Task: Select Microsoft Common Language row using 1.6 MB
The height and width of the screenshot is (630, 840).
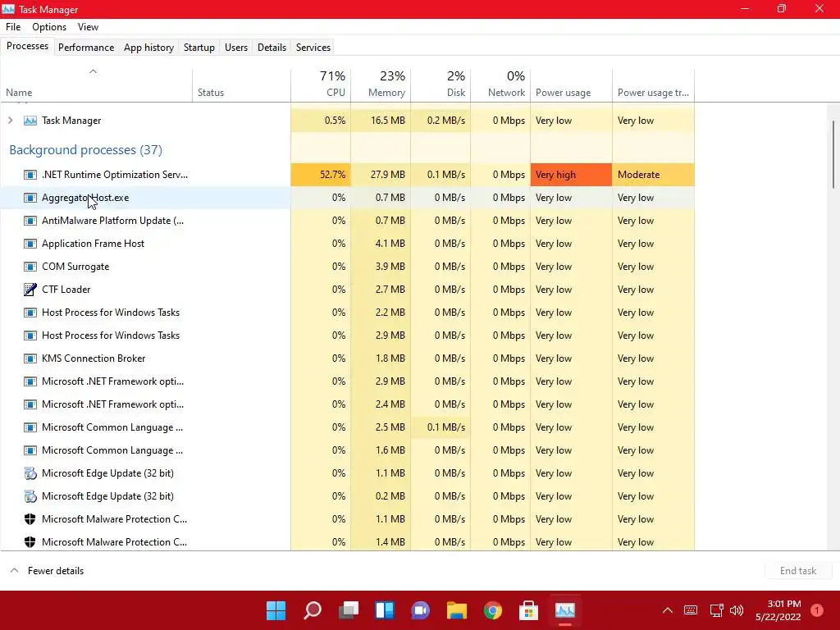Action: 347,450
